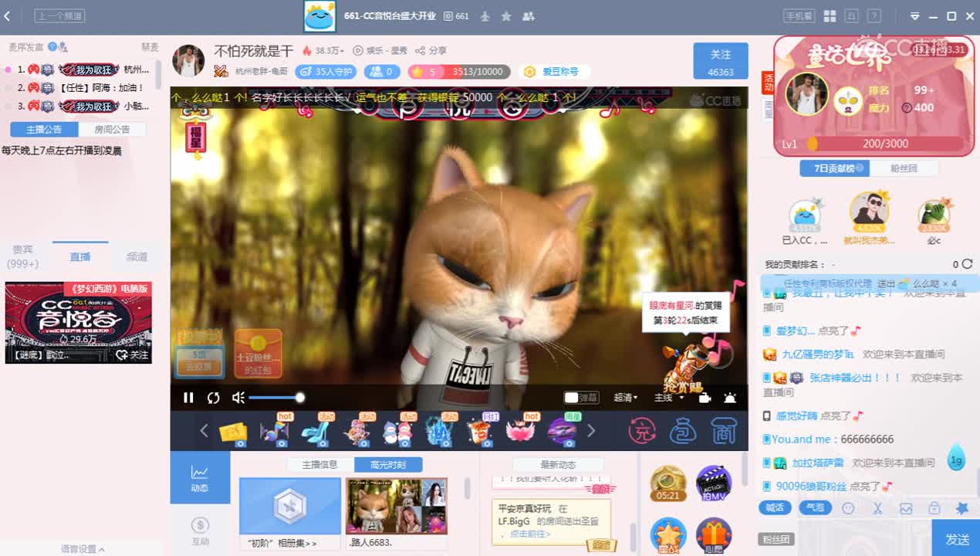
Task: Follow the 梦幻西游 CC音悦台 promo link
Action: point(79,323)
